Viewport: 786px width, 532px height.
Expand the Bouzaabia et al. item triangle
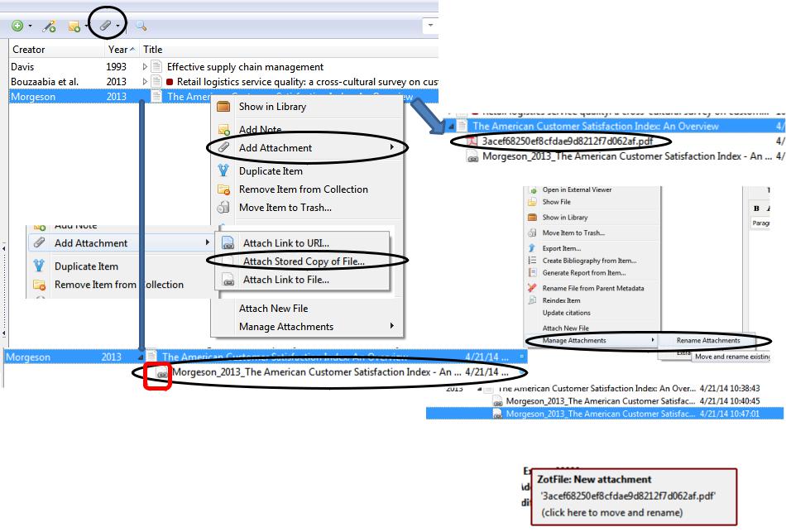145,81
